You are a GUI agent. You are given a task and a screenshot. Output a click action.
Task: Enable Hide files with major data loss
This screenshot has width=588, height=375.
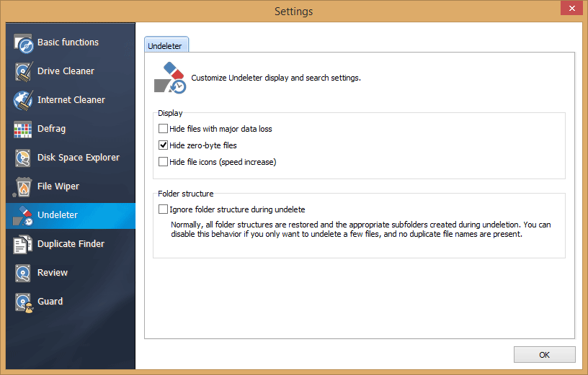coord(163,129)
